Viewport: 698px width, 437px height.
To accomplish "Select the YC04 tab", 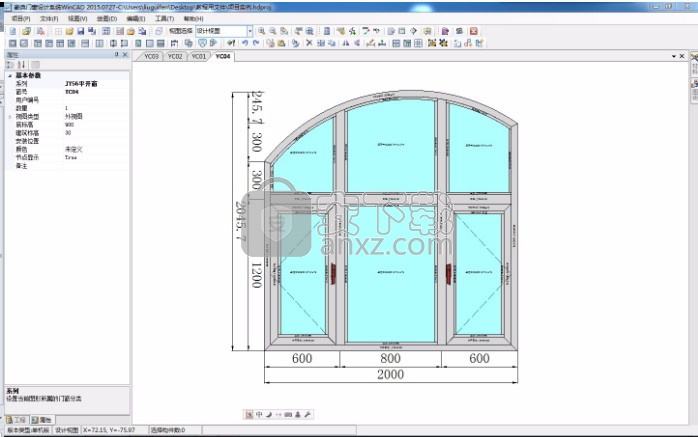I will 223,57.
